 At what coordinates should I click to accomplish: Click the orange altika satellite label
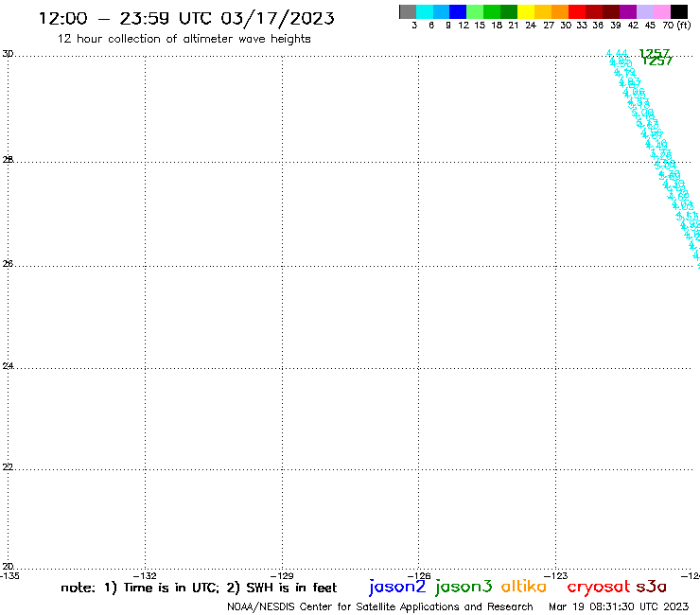[524, 586]
